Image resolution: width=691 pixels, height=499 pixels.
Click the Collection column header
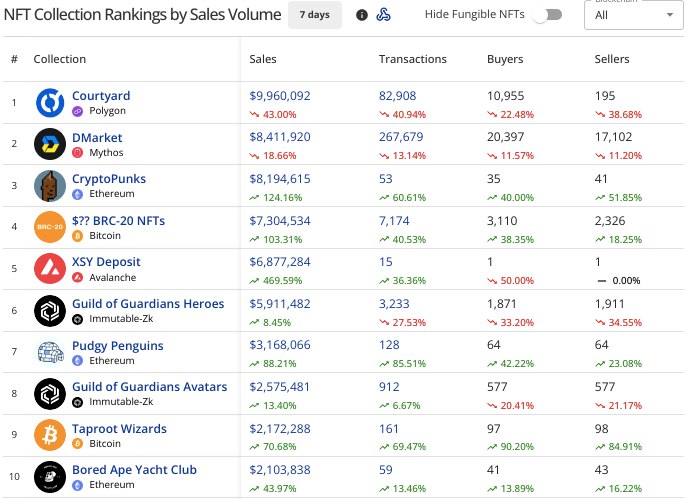coord(59,59)
